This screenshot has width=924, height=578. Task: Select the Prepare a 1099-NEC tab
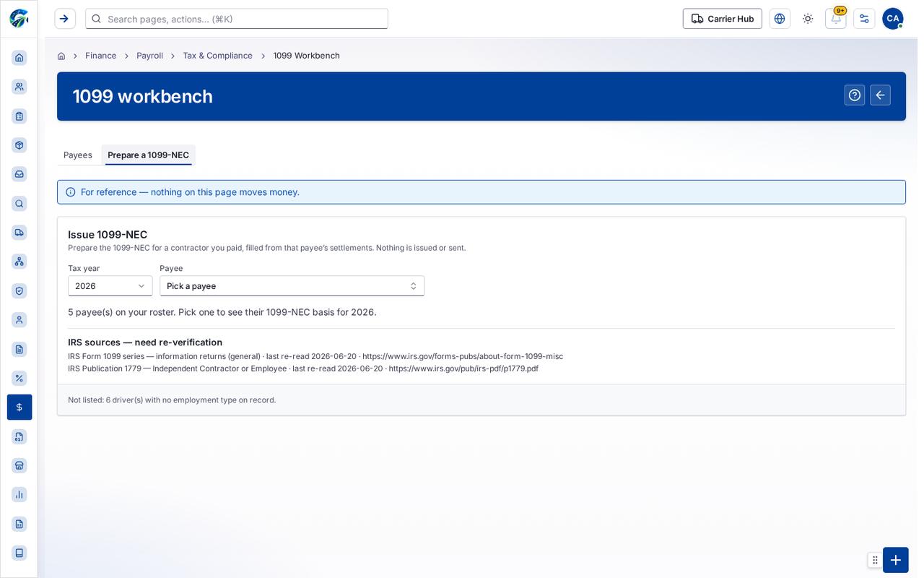pos(149,155)
